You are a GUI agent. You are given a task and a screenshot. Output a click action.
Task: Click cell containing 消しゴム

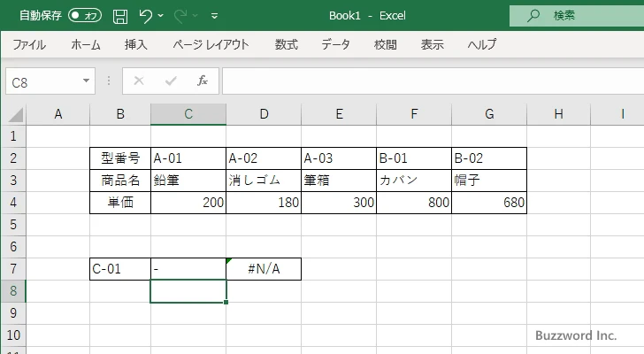tap(264, 181)
